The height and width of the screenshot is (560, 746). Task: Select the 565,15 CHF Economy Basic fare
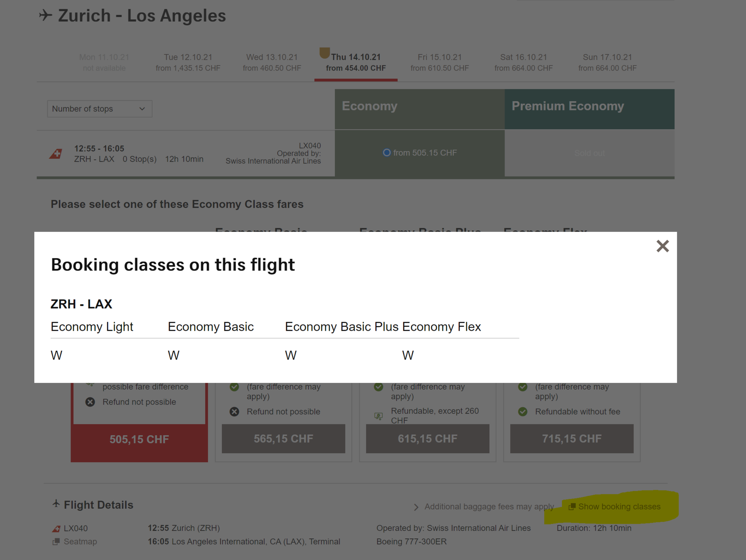tap(283, 439)
